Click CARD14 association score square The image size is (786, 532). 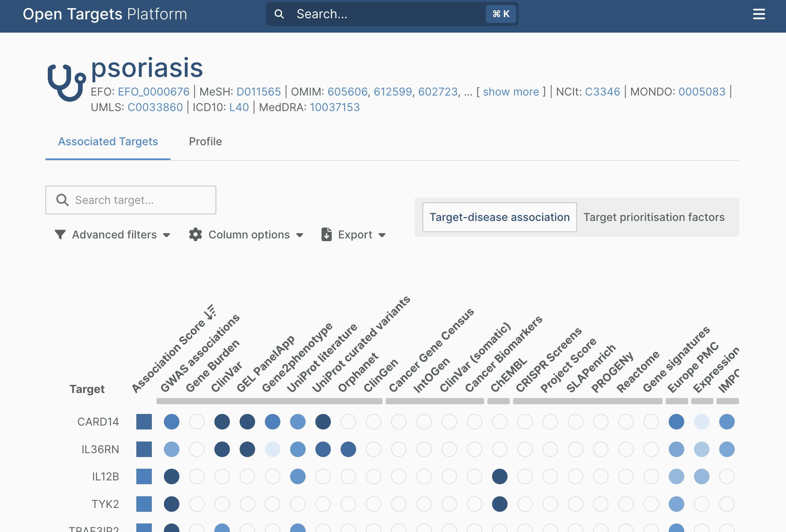click(144, 422)
